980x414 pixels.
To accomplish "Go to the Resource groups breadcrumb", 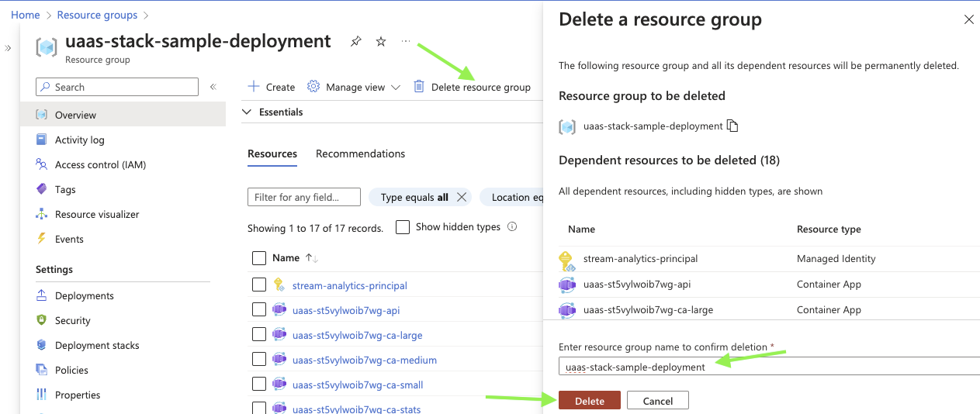I will 97,15.
